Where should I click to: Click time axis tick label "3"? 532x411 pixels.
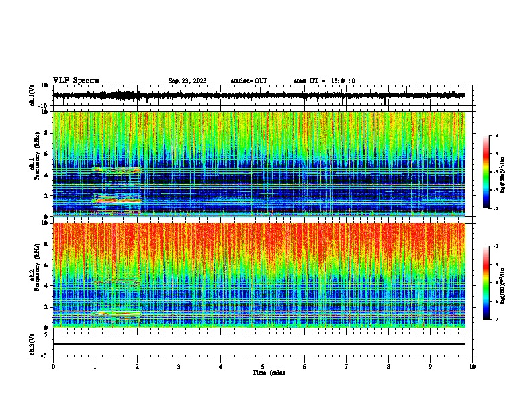179,367
